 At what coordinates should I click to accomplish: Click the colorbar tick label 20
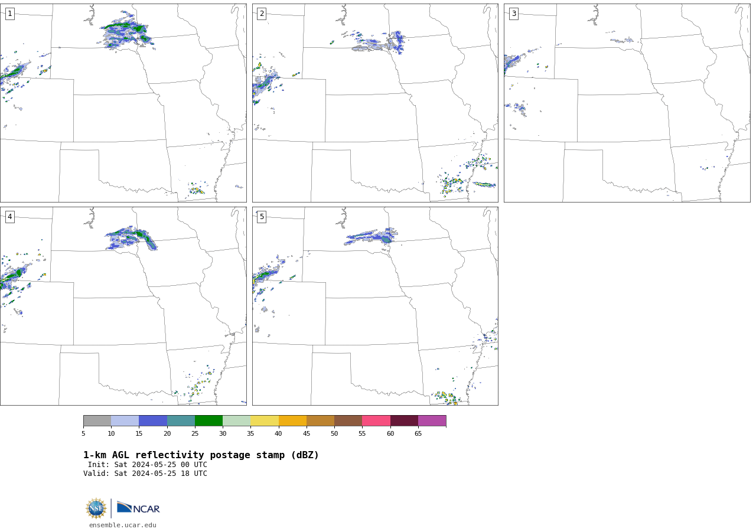(167, 434)
